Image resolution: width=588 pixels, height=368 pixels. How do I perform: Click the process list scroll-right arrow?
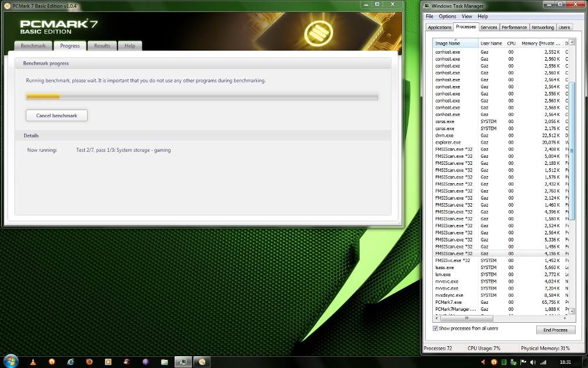tap(565, 318)
